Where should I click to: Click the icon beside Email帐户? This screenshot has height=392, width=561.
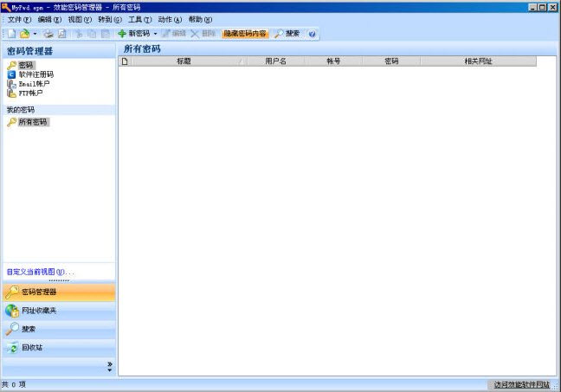[11, 84]
